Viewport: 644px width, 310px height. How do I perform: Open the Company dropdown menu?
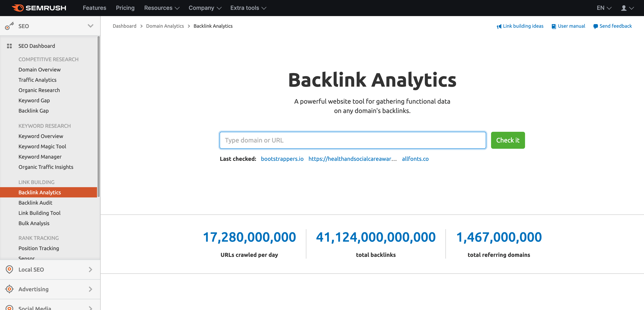(205, 8)
